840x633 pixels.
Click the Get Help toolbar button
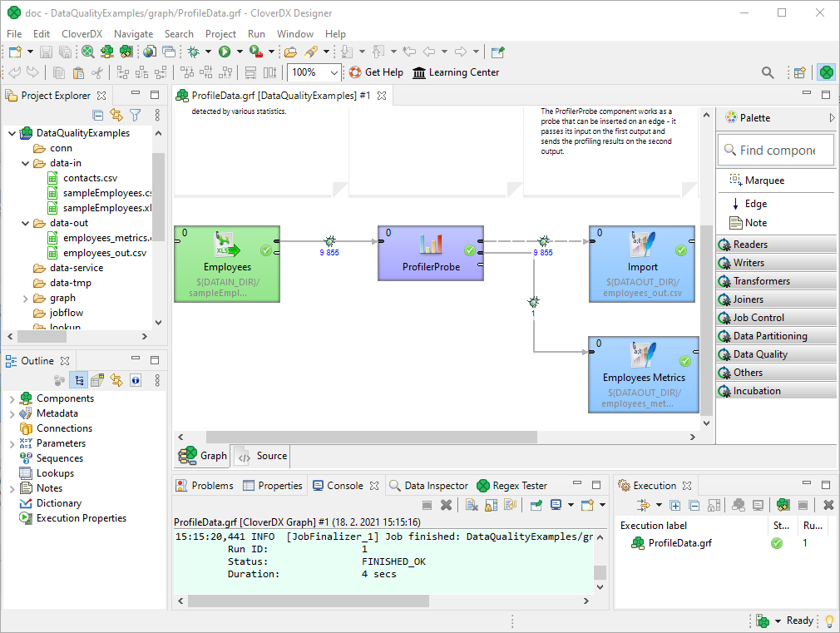[x=375, y=72]
